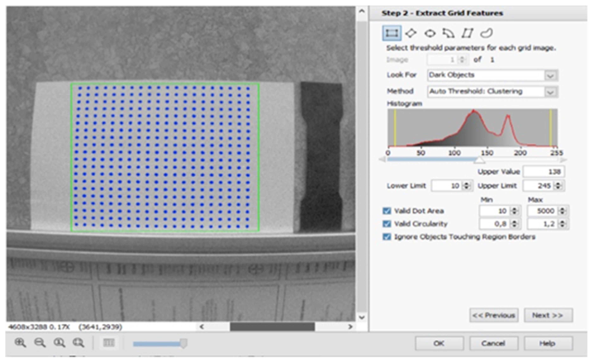Select the rotated rectangle ROI tool
The image size is (592, 364).
tap(411, 33)
